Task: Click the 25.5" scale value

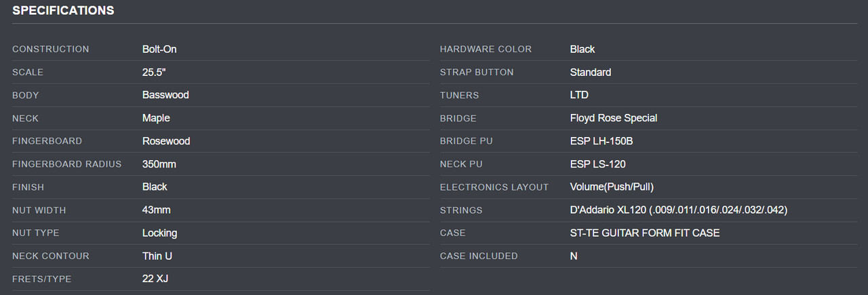Action: (154, 72)
